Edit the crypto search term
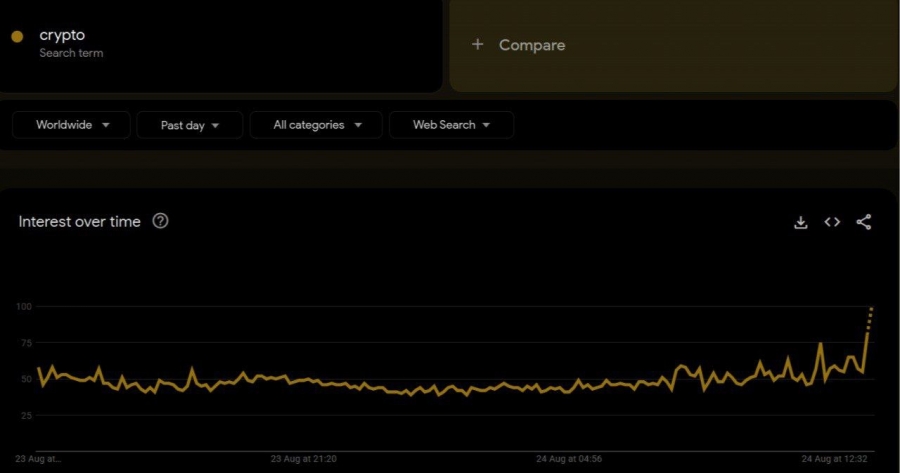 tap(62, 35)
